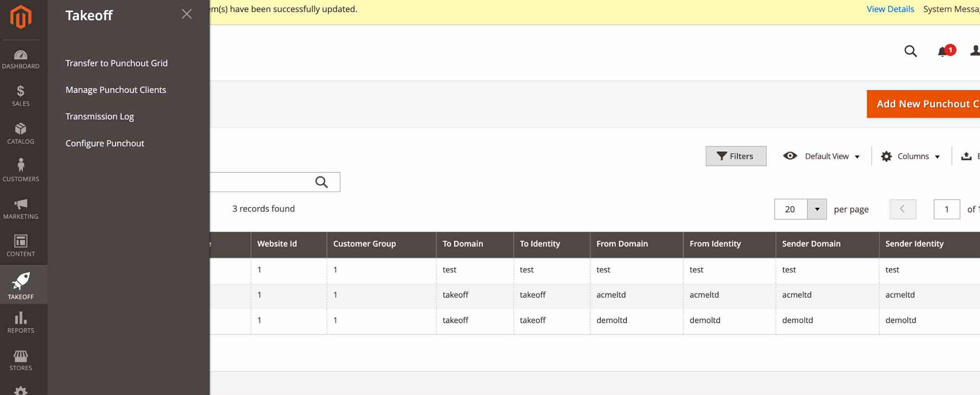Follow the View Details link
The image size is (980, 395).
coord(890,9)
